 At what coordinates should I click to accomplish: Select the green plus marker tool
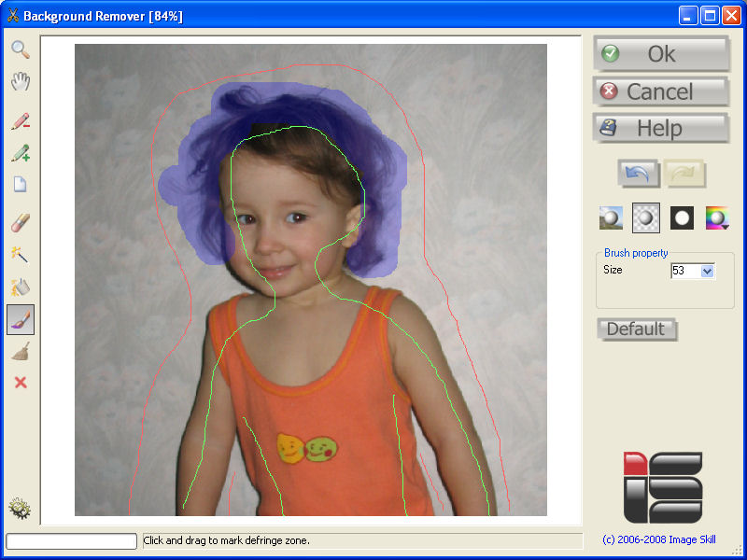point(20,153)
